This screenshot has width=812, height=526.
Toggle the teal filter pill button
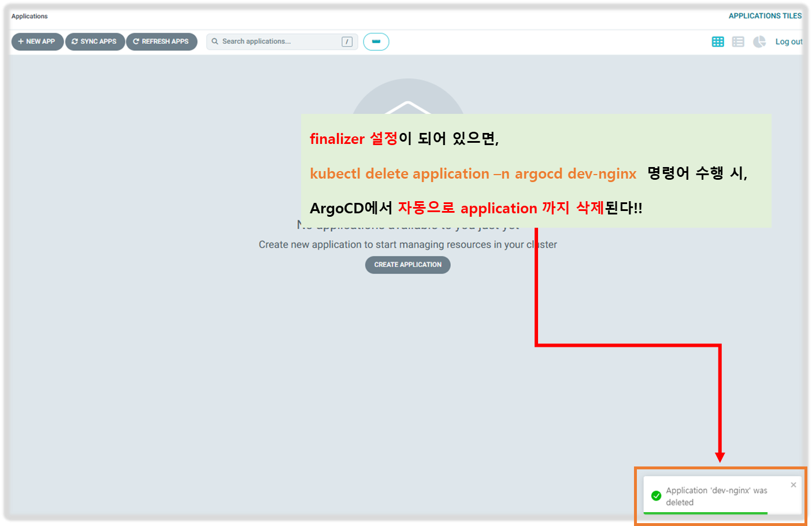point(376,42)
